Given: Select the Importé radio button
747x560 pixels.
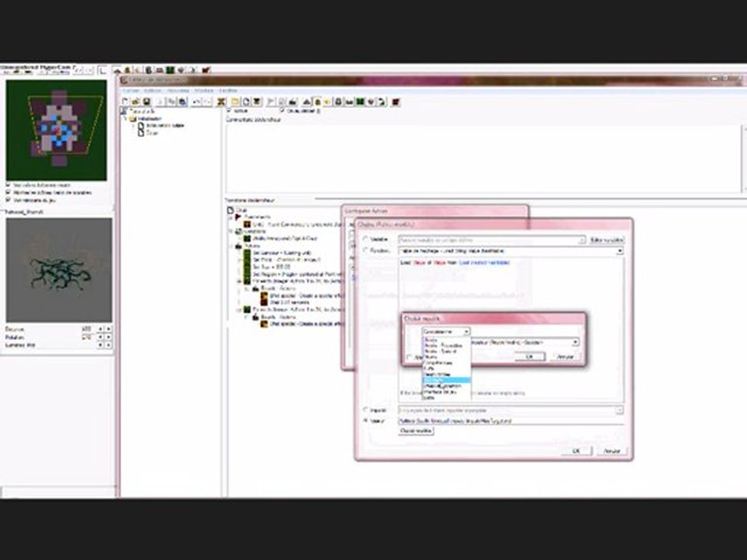Looking at the screenshot, I should (366, 410).
